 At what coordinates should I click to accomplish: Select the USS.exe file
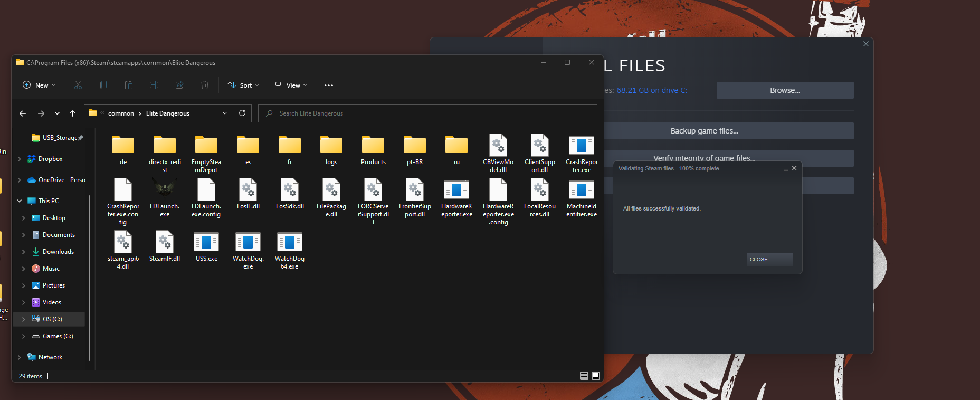coord(206,247)
